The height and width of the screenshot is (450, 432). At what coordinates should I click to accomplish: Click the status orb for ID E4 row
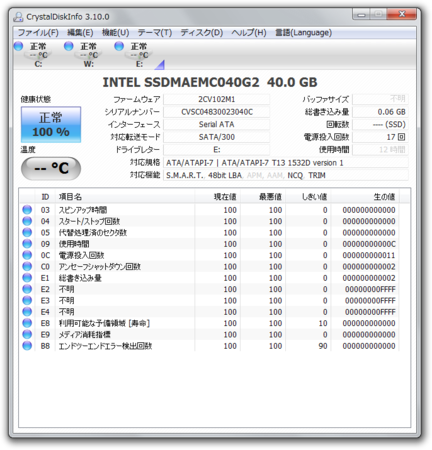[27, 312]
